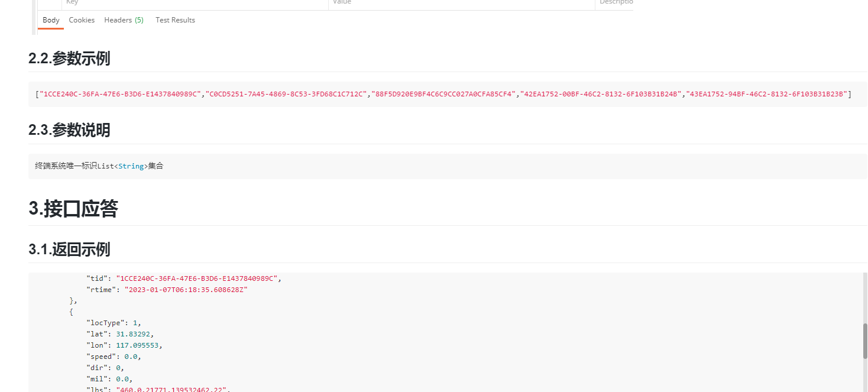868x392 pixels.
Task: Click the String type keyword in description
Action: click(x=131, y=166)
